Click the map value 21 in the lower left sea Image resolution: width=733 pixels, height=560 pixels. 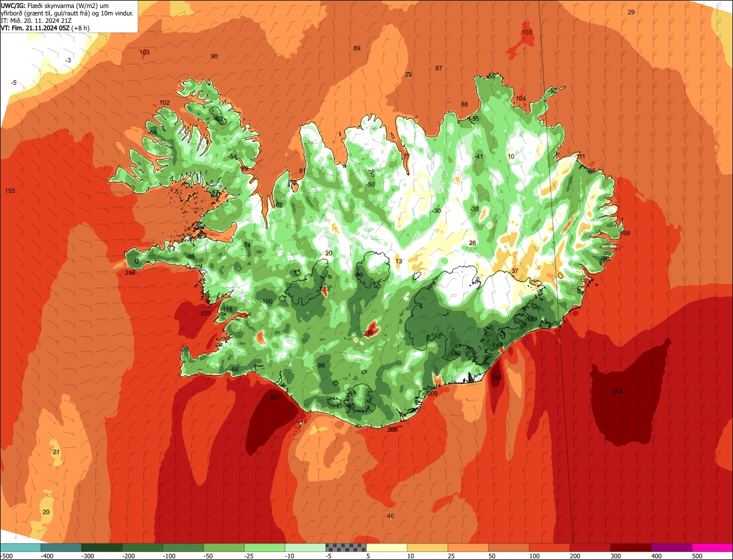coord(56,452)
